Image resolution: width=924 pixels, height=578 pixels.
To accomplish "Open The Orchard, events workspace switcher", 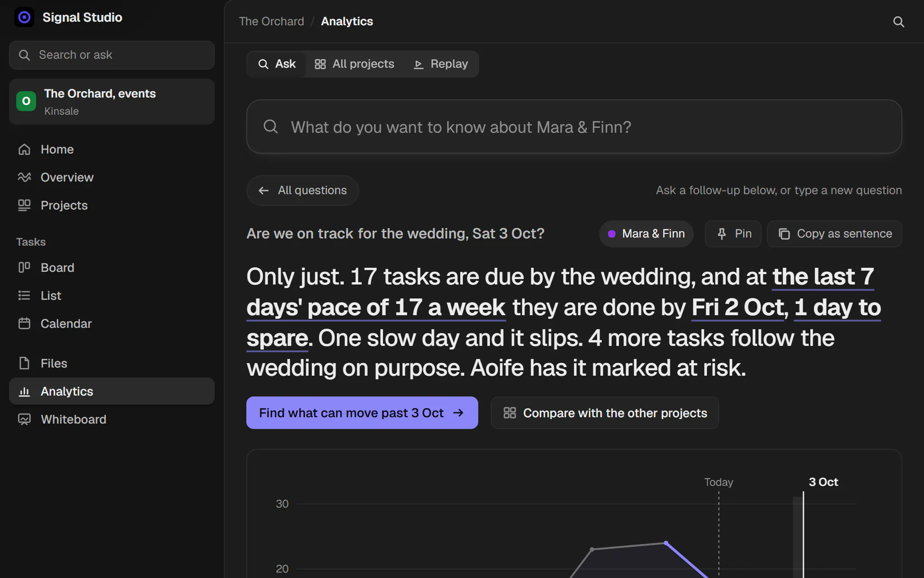I will pyautogui.click(x=112, y=102).
